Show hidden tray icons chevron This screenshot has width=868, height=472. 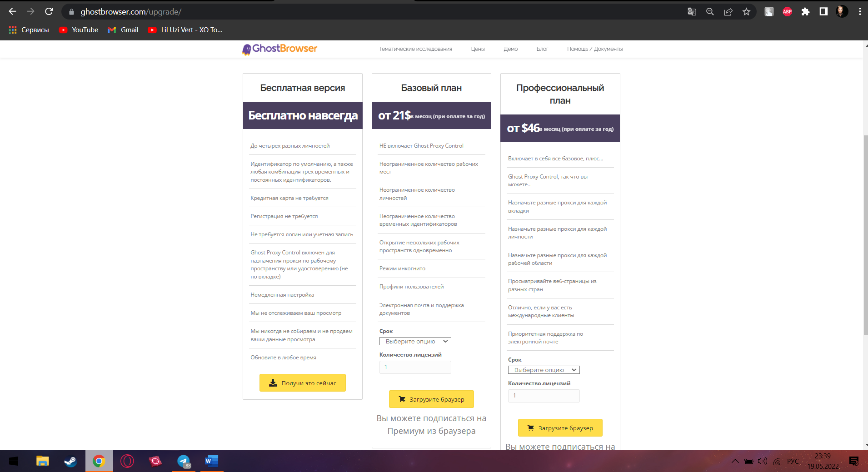(735, 461)
